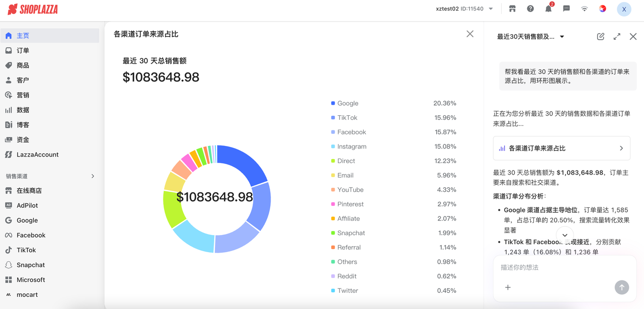
Task: Click the Wi-Fi signal icon in header
Action: [585, 9]
